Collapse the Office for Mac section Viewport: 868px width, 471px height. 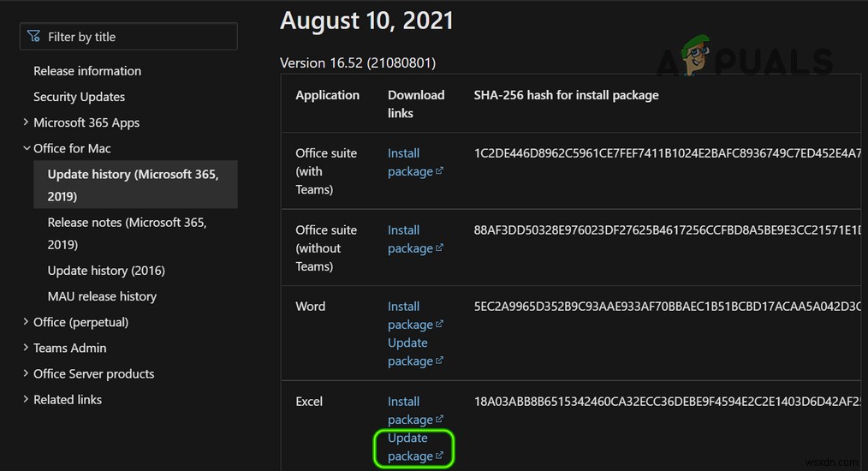click(x=26, y=148)
